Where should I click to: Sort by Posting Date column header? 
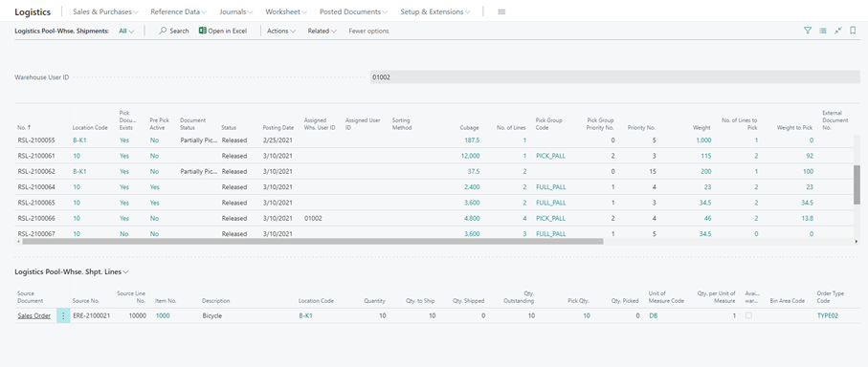(278, 128)
